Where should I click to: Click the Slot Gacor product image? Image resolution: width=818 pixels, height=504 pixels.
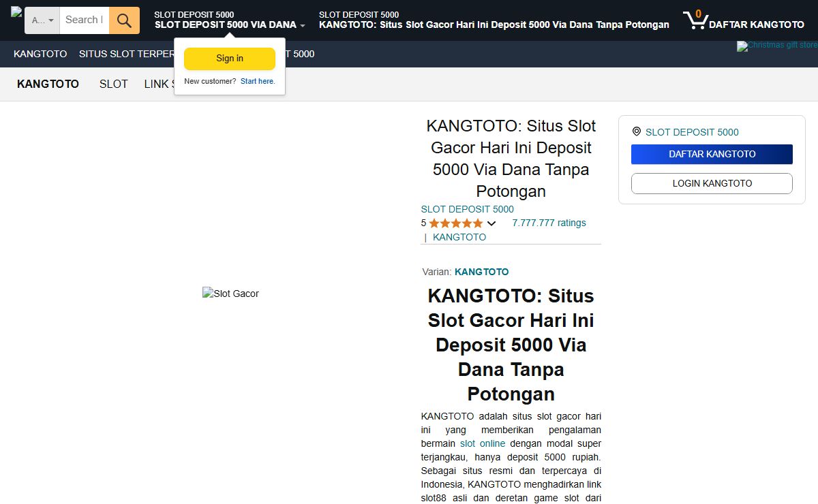click(230, 294)
